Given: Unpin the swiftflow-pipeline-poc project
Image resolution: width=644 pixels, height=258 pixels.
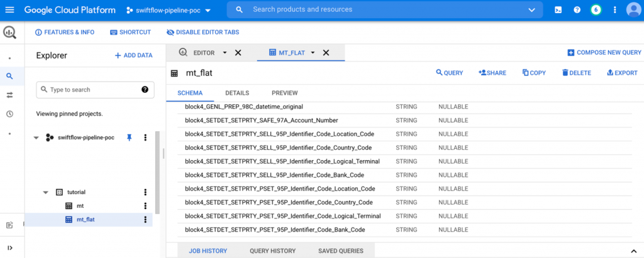Looking at the screenshot, I should 130,137.
